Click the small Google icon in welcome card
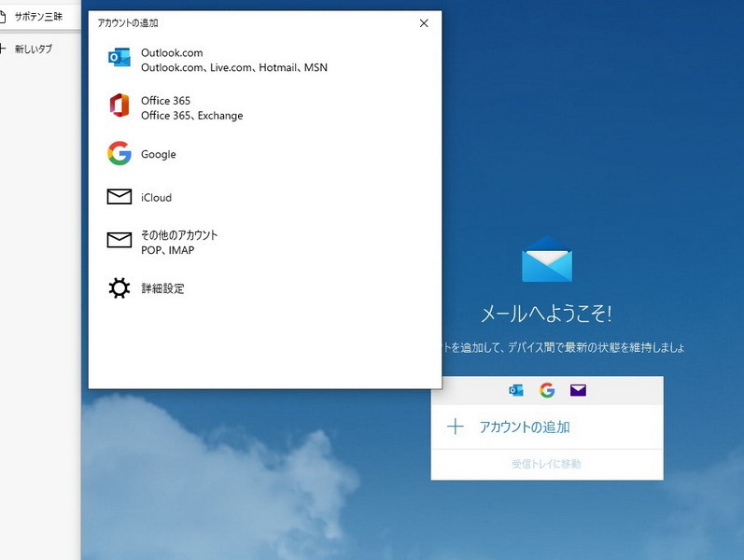The width and height of the screenshot is (744, 560). [547, 390]
